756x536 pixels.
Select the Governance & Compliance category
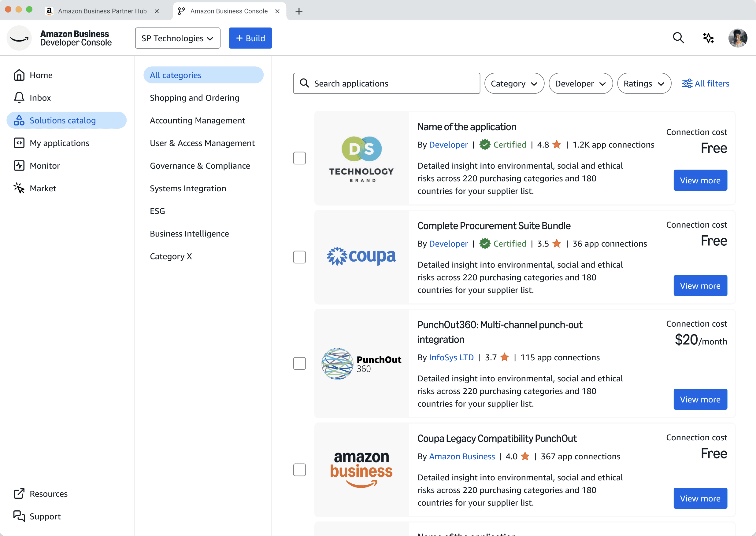(x=200, y=166)
